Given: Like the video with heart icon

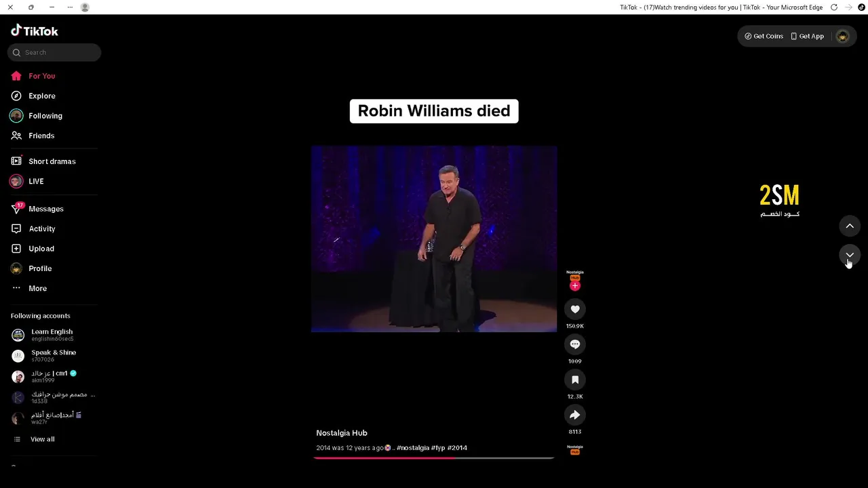Looking at the screenshot, I should (575, 309).
